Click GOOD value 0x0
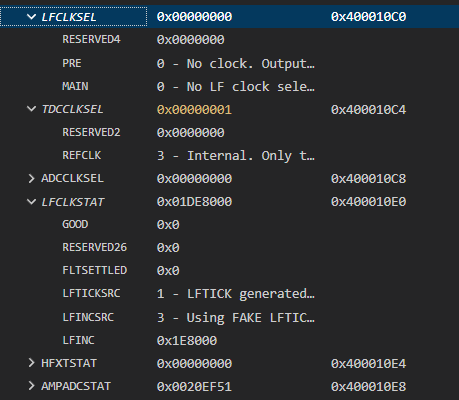Screen dimensions: 459x400 click(168, 225)
